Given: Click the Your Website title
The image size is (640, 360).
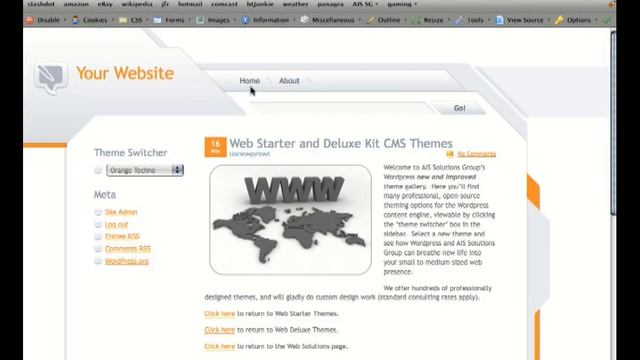Looking at the screenshot, I should point(125,73).
